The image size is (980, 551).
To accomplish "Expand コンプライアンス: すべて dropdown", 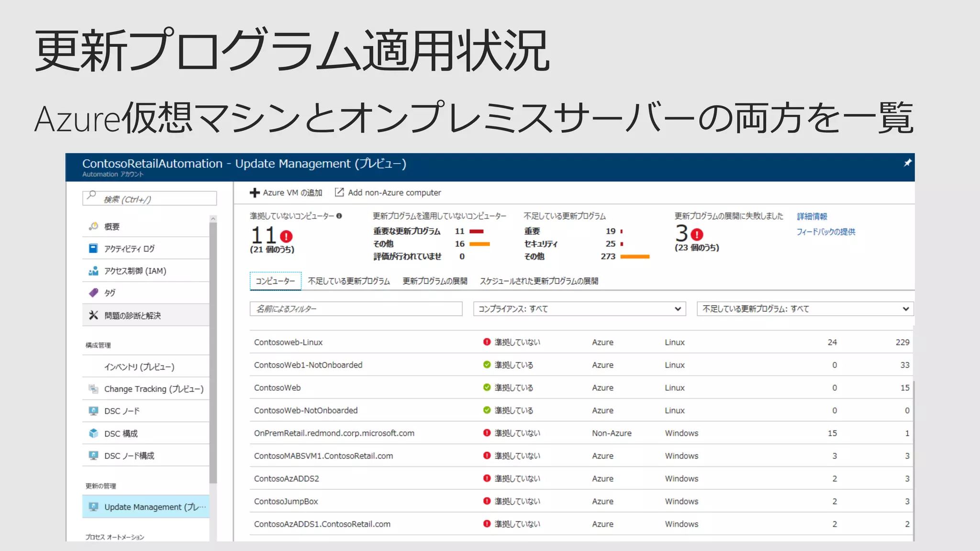I will pyautogui.click(x=579, y=309).
